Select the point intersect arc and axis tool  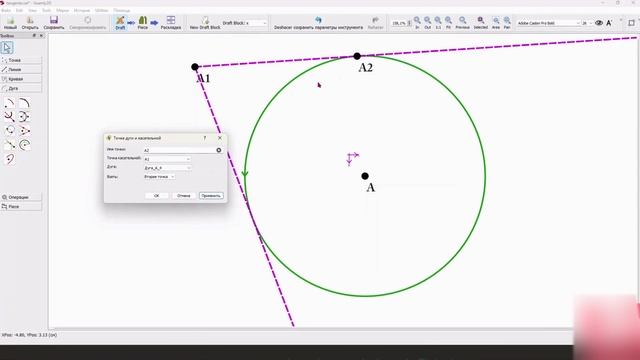[10, 117]
